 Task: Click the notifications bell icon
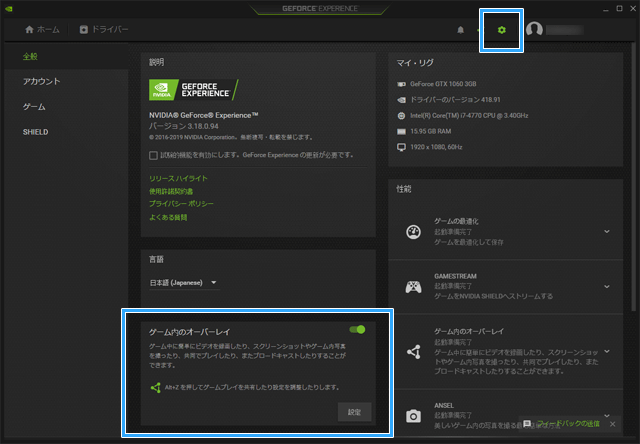(460, 30)
